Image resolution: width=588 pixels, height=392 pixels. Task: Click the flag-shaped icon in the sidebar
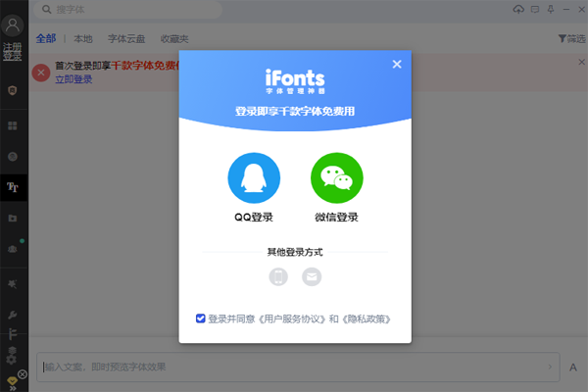pos(13,334)
